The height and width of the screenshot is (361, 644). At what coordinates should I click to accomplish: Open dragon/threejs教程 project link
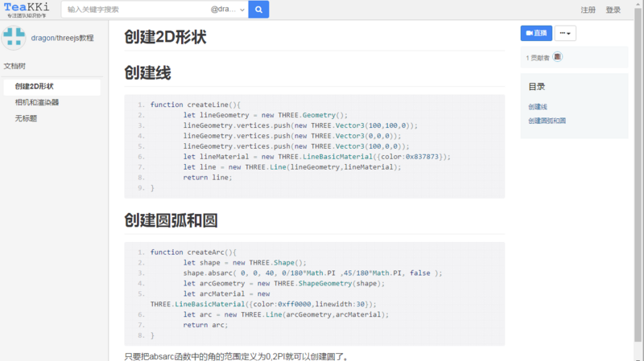(x=62, y=38)
